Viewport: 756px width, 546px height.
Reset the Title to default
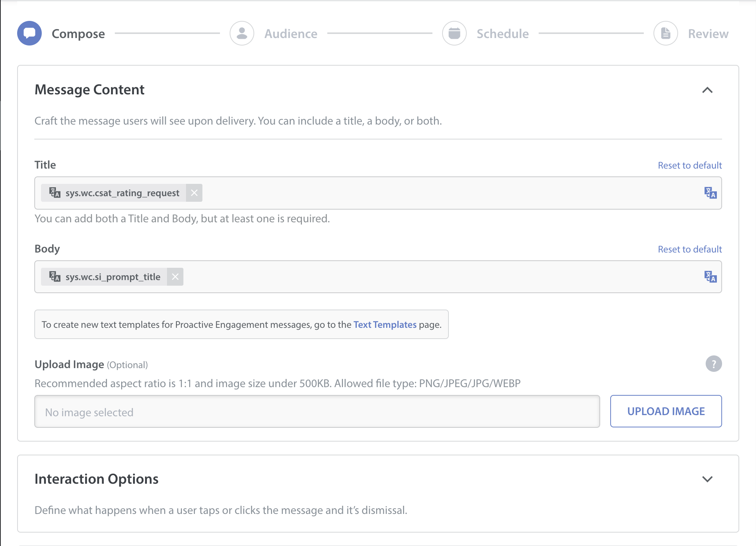coord(690,165)
